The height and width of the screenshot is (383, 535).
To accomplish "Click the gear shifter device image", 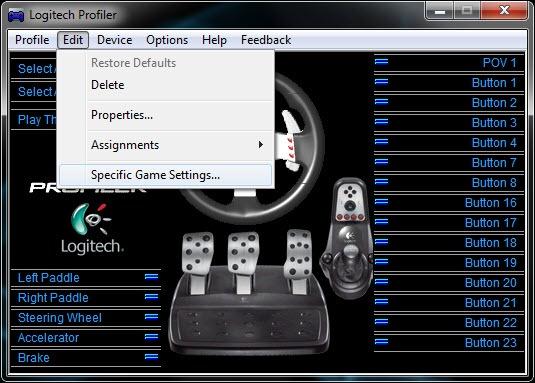I will coord(346,239).
